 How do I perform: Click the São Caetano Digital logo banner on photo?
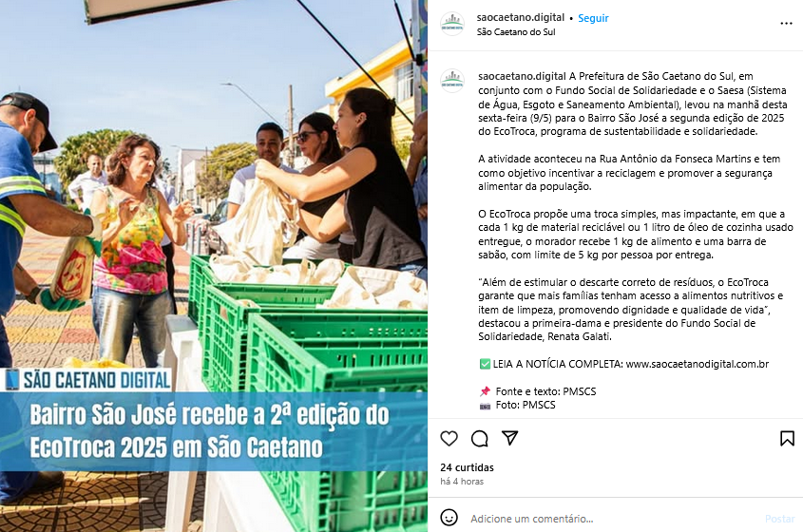pos(86,380)
